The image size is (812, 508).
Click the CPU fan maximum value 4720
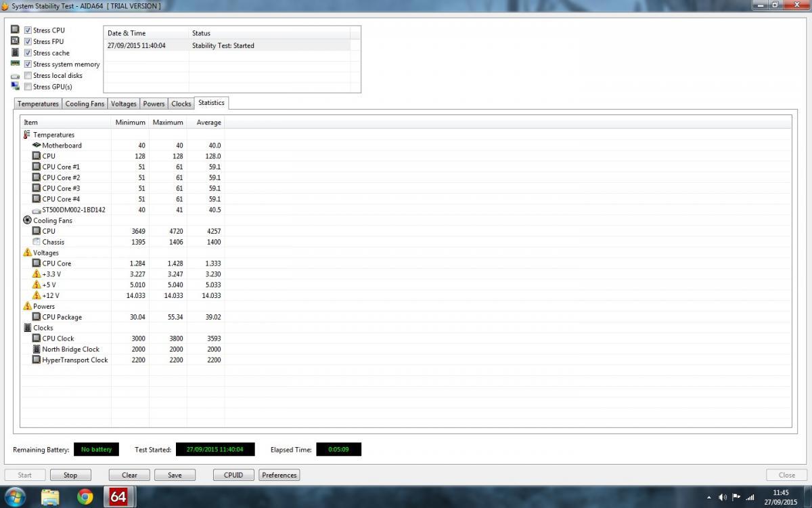coord(176,231)
